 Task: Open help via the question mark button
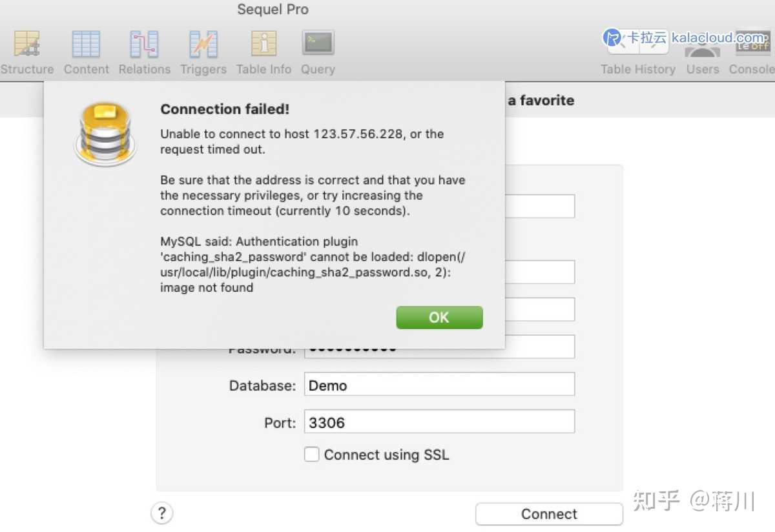(162, 513)
